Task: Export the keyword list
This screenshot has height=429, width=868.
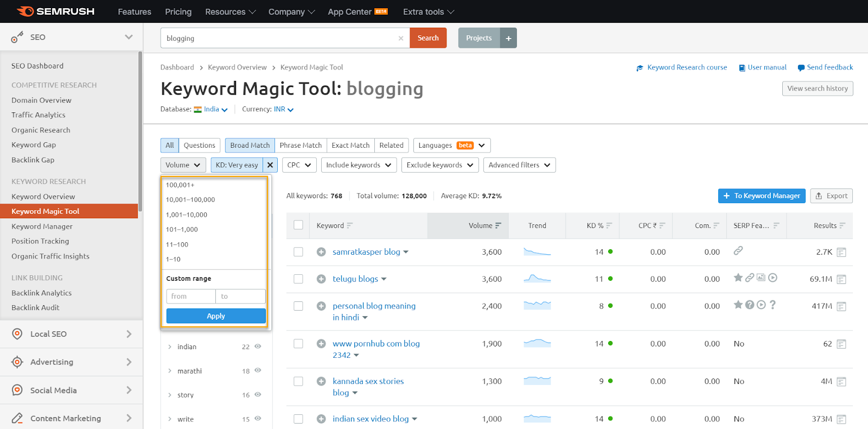Action: tap(832, 196)
